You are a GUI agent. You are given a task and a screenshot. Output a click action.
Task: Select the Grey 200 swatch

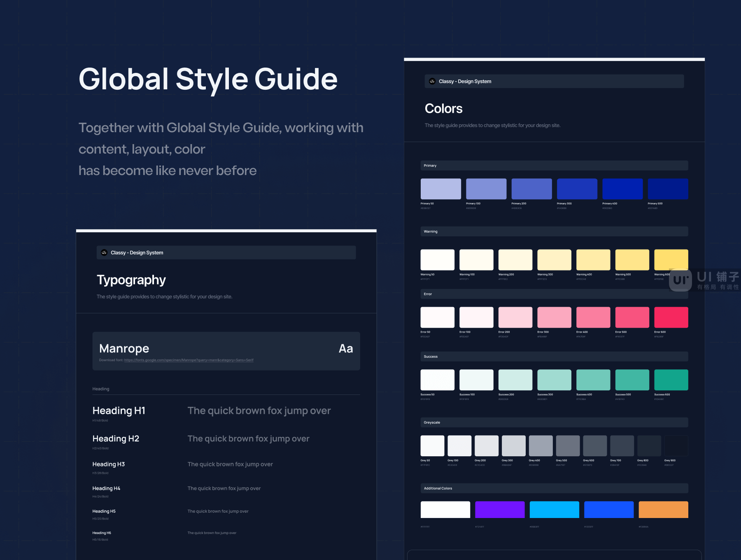tap(487, 446)
